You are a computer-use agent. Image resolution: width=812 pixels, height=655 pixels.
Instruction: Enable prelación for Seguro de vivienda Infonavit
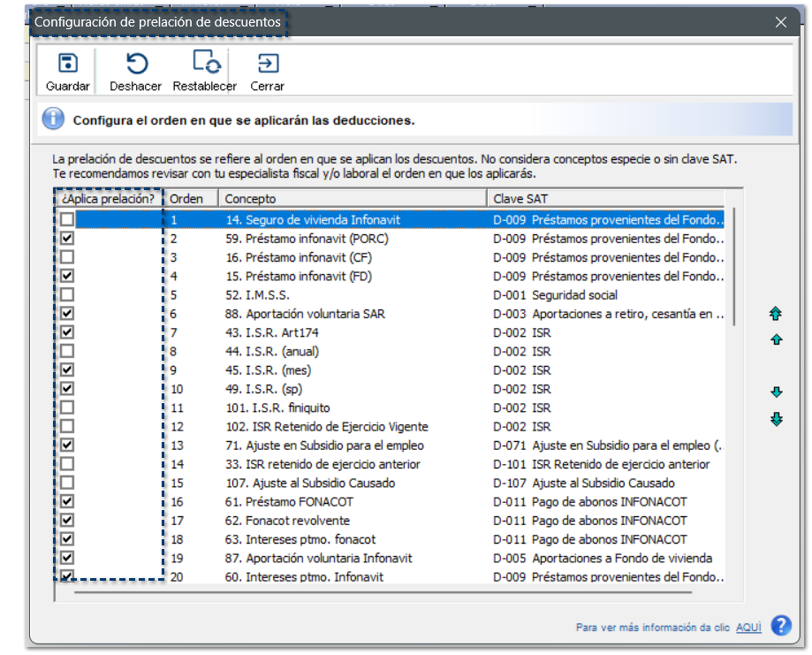coord(68,220)
